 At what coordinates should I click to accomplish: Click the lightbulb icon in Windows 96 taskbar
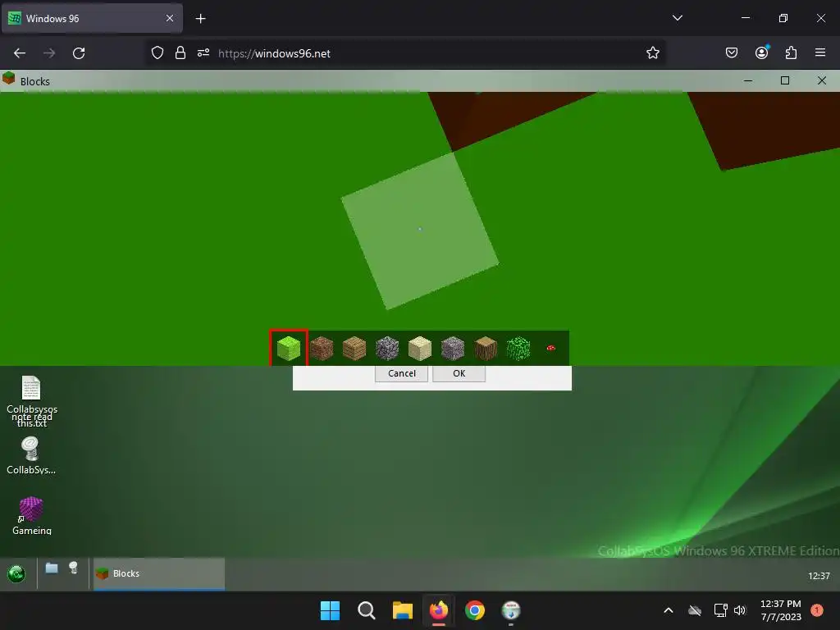pos(73,568)
